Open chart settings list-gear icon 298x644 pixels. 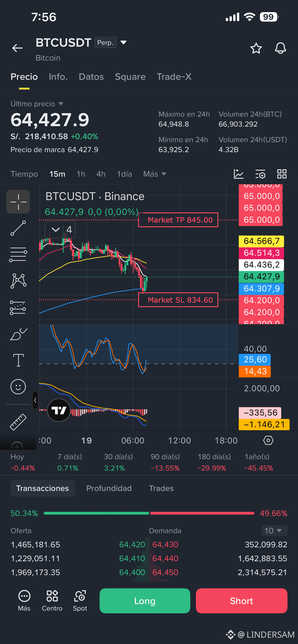coord(260,174)
